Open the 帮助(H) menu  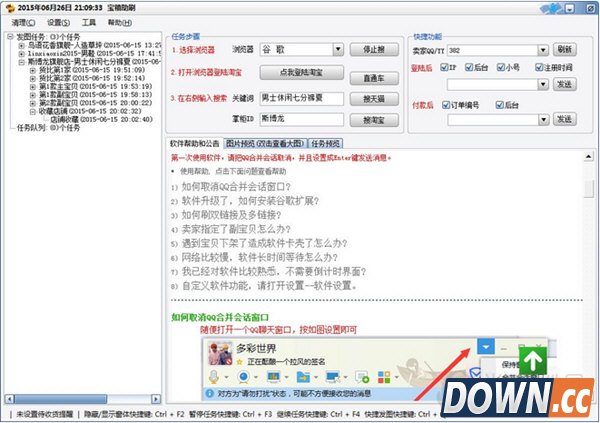click(x=119, y=23)
